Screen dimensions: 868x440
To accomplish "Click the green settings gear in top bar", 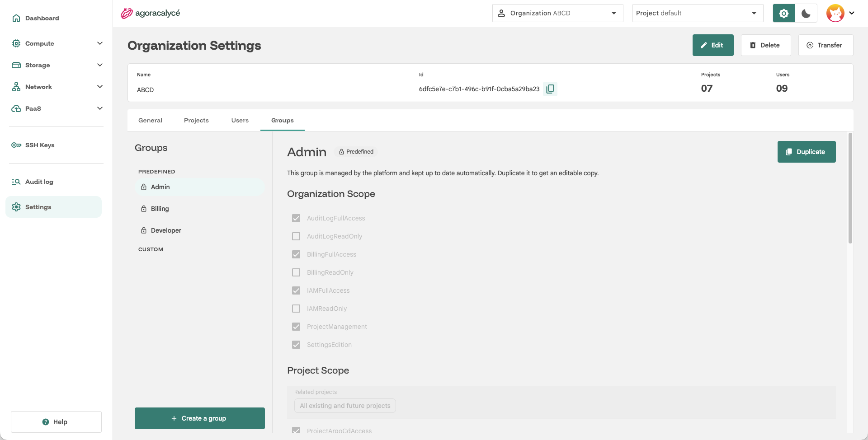I will point(784,13).
